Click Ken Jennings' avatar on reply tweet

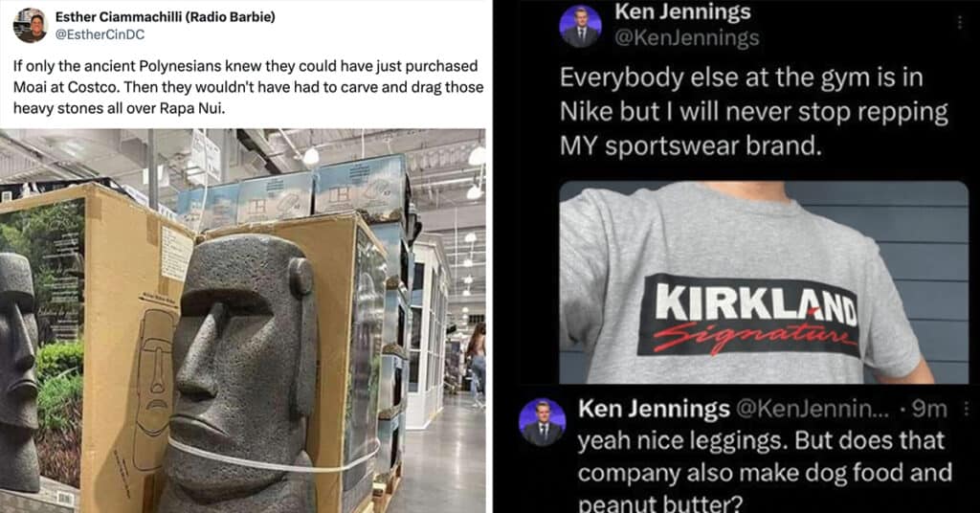point(542,422)
